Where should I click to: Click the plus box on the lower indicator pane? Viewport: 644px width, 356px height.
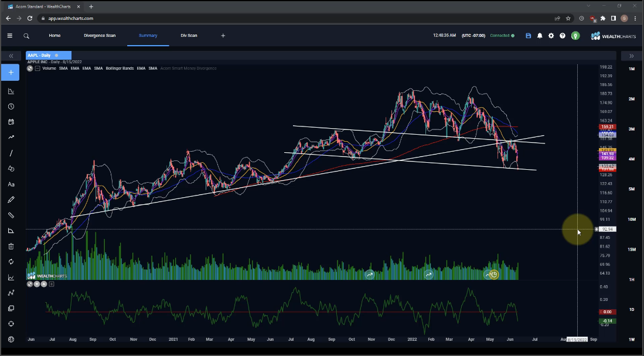(x=52, y=284)
